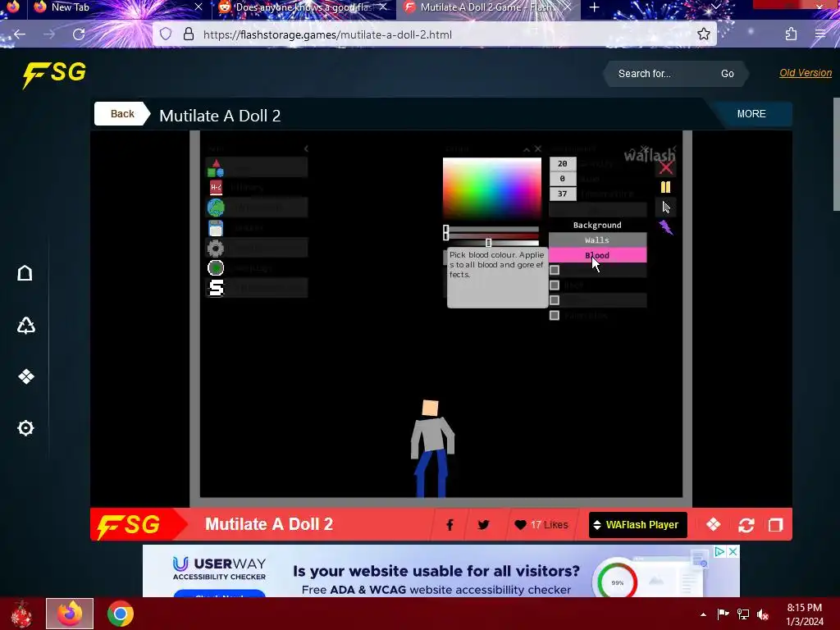Open the gray gear options entry

coord(256,248)
